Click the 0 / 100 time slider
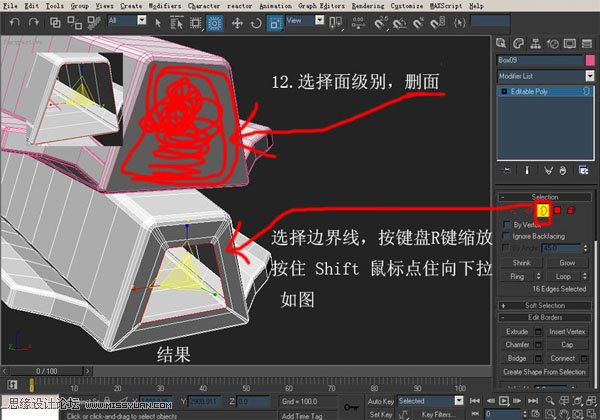 point(46,371)
